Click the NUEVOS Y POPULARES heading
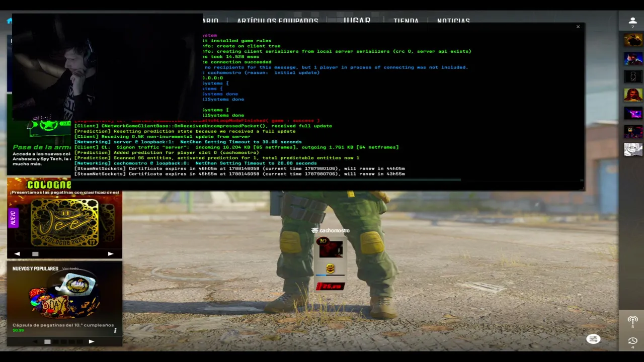This screenshot has width=644, height=362. pos(35,268)
